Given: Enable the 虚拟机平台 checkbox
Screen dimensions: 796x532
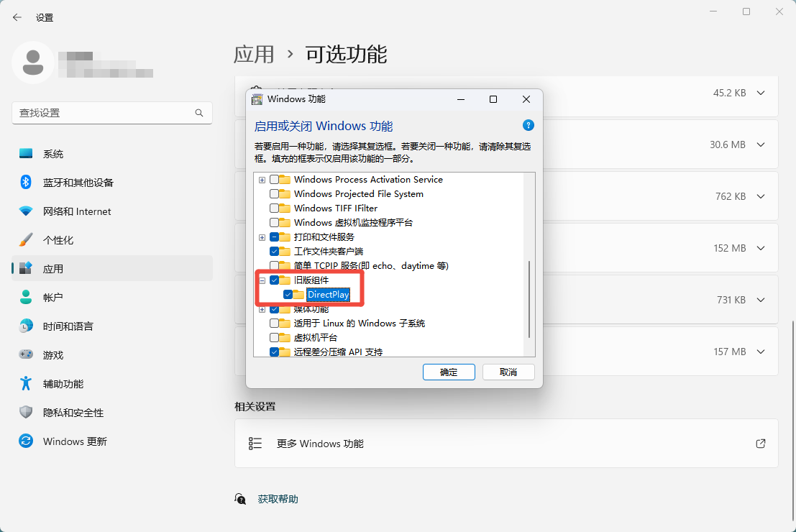Looking at the screenshot, I should (274, 338).
